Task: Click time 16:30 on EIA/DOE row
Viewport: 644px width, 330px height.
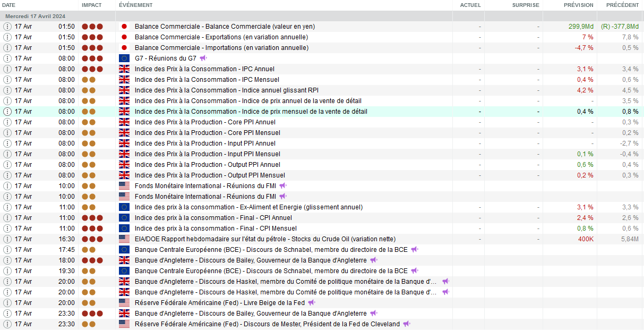Action: tap(66, 239)
